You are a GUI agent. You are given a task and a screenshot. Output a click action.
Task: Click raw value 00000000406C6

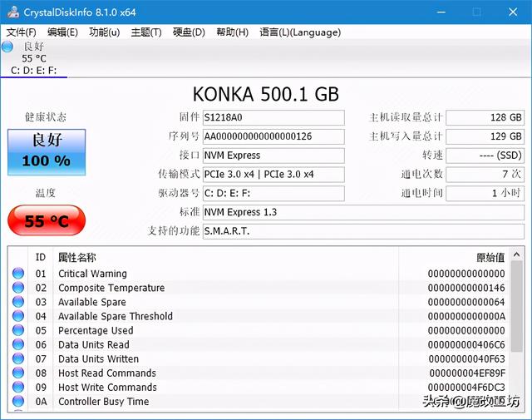tap(466, 344)
